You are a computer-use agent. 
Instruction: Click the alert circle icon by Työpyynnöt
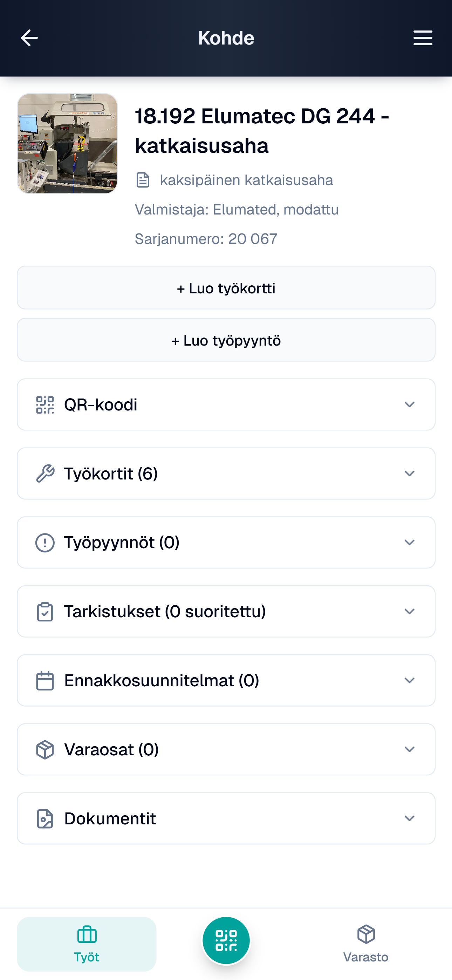(x=45, y=543)
